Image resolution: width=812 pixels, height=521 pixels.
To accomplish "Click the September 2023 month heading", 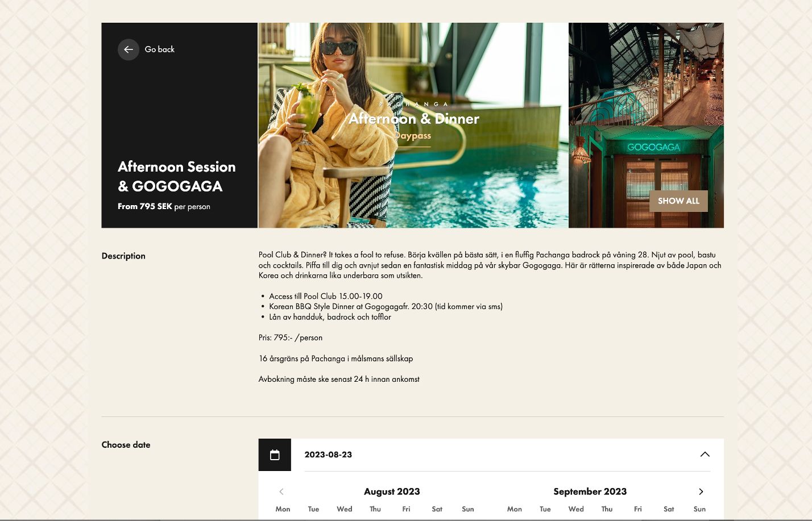I will [x=590, y=491].
